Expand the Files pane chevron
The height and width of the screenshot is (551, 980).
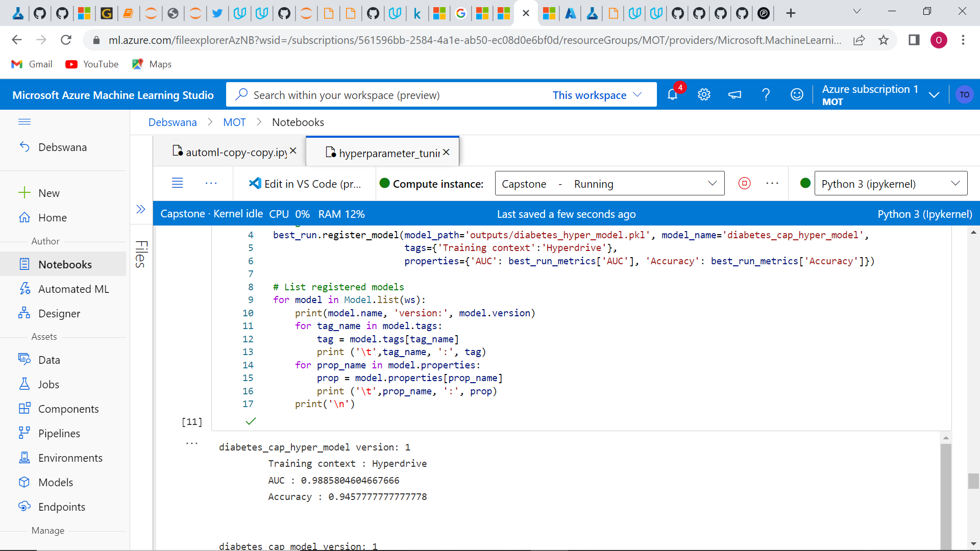(x=141, y=209)
